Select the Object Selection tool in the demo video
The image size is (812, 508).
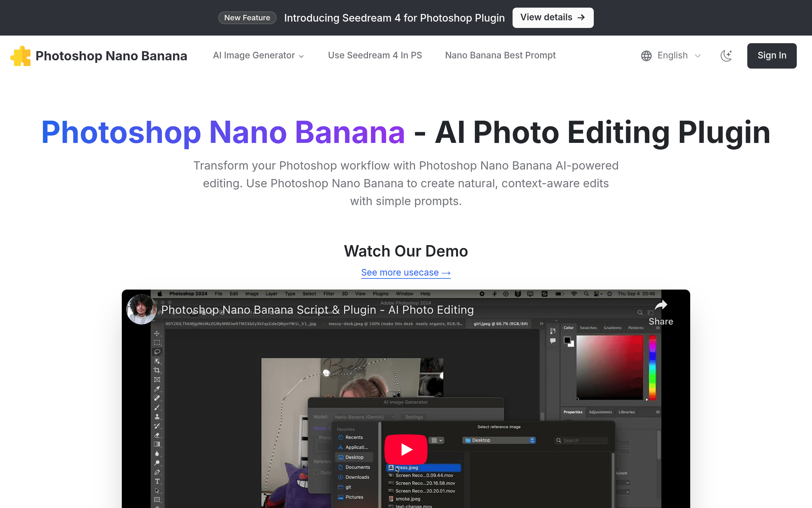click(157, 361)
